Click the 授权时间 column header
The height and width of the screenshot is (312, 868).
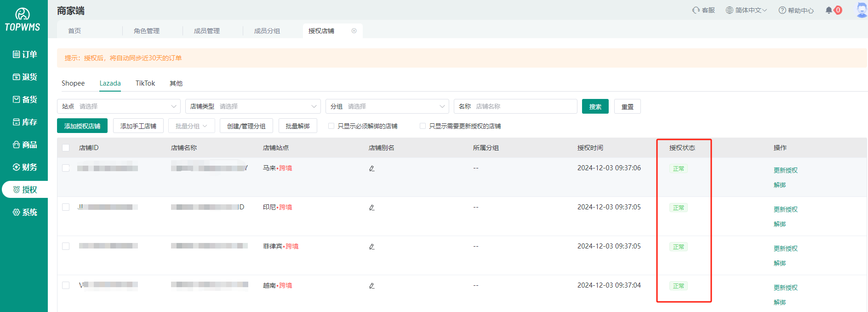point(590,148)
